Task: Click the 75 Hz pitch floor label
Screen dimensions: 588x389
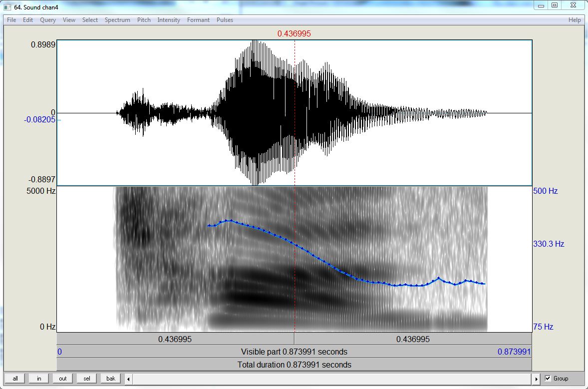Action: tap(543, 327)
